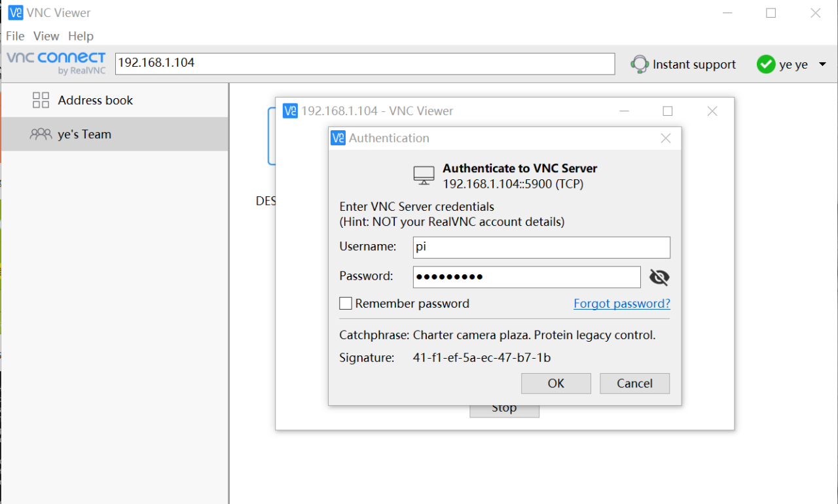Click the 192.168.1.104::5900 (TCP) server address
Viewport: 838px width, 504px height.
tap(513, 185)
